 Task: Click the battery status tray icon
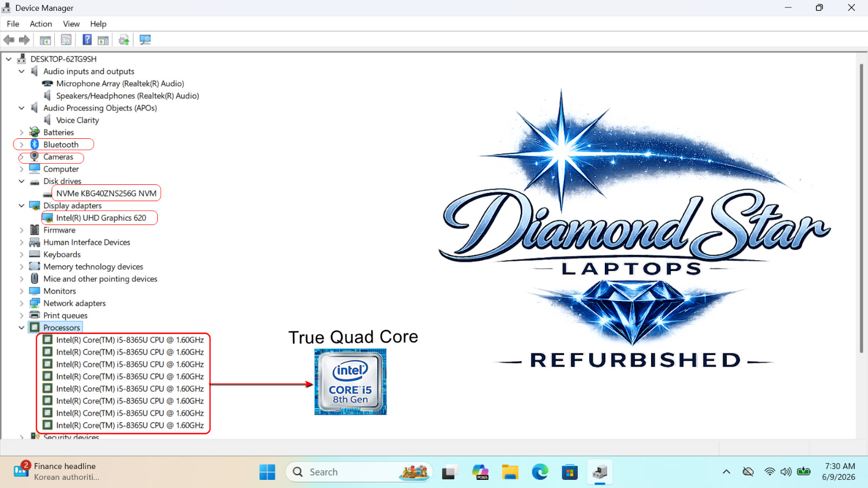pos(804,472)
